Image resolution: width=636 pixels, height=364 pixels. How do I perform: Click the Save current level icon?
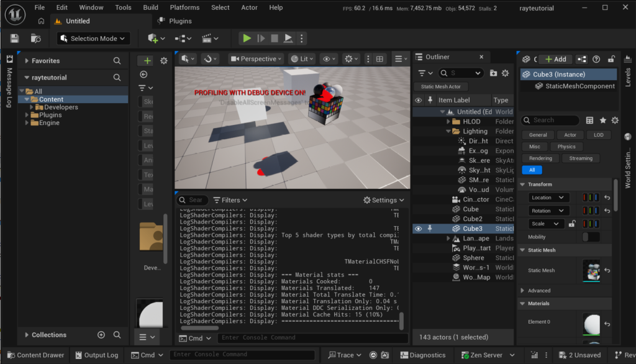point(14,39)
